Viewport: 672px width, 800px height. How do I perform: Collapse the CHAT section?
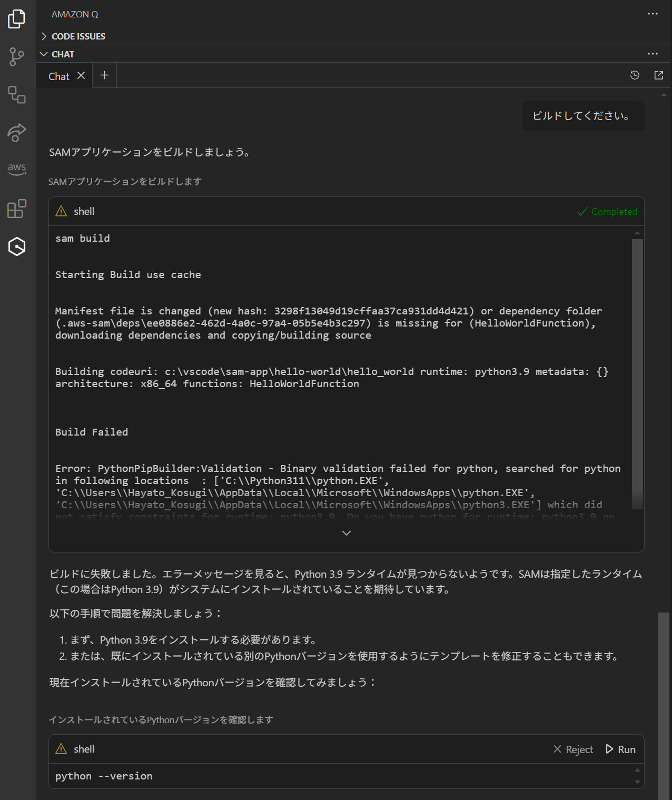[x=57, y=54]
